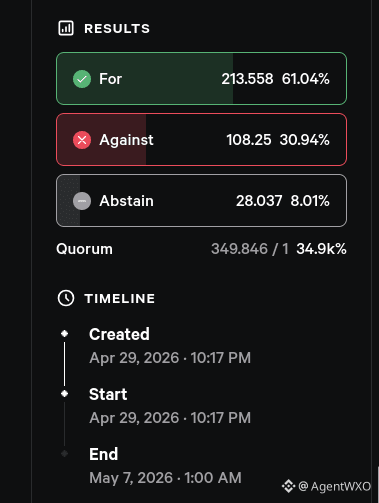This screenshot has height=503, width=379.
Task: Select the Against vote option row
Action: 202,140
